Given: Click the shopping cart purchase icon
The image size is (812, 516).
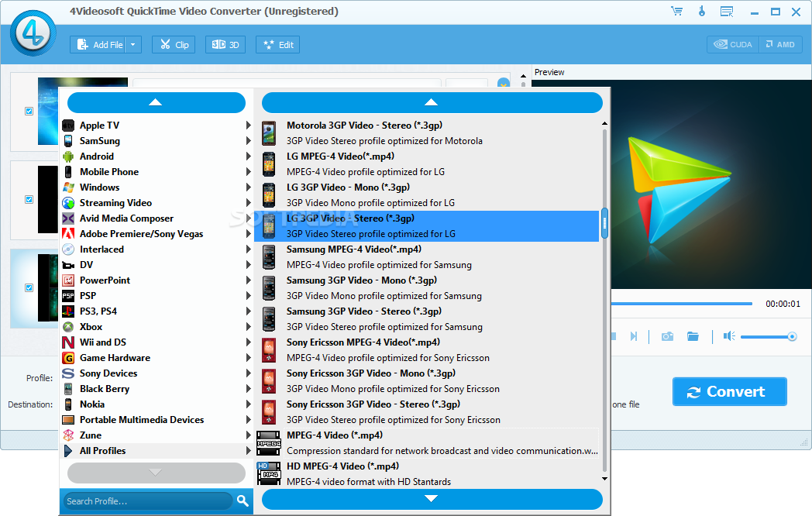Looking at the screenshot, I should pos(677,11).
